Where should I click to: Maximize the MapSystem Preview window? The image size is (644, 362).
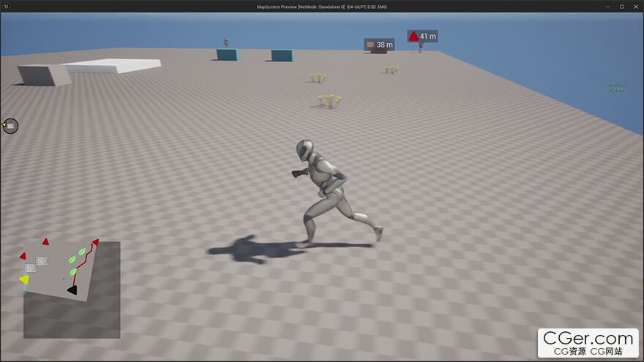[x=621, y=6]
